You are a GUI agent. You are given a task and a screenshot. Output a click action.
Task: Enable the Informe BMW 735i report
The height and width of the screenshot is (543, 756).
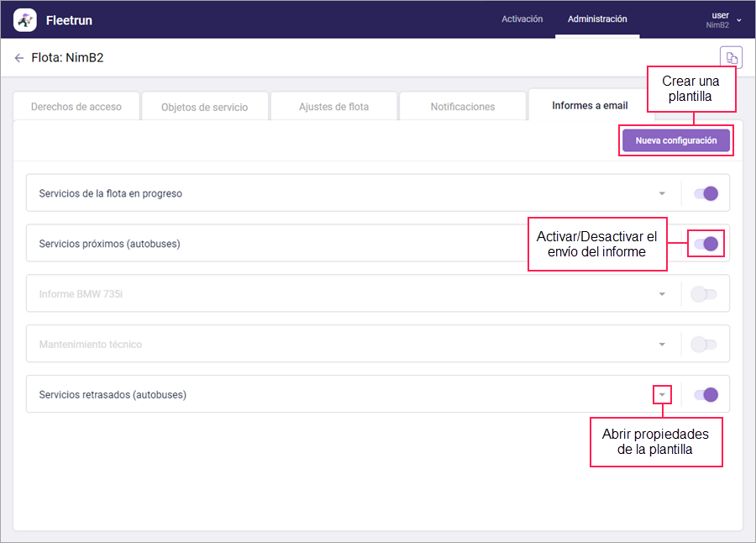703,294
